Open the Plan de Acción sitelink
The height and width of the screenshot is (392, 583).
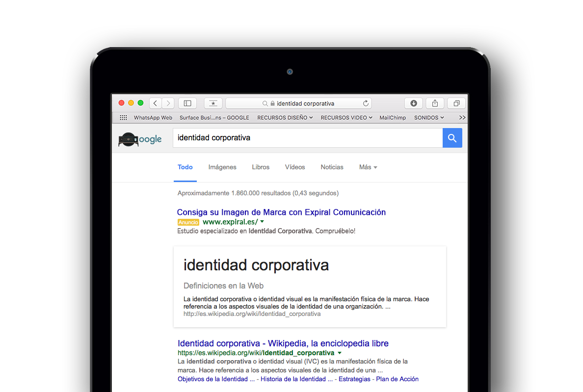pos(397,379)
